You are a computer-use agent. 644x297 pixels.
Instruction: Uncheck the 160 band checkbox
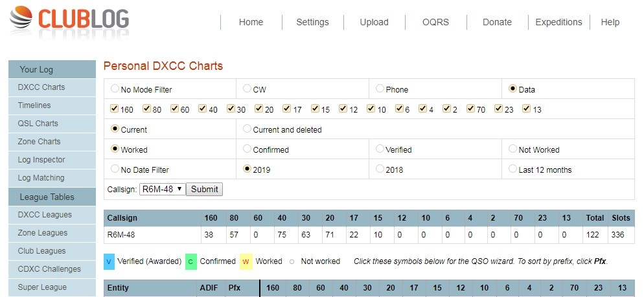coord(115,109)
